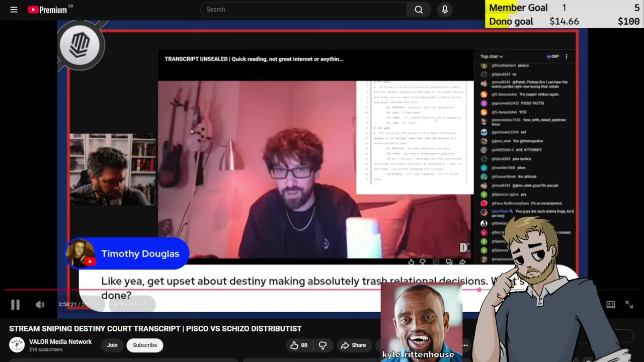Image resolution: width=644 pixels, height=362 pixels.
Task: Click the red progress bar scrubber handle
Action: (479, 290)
